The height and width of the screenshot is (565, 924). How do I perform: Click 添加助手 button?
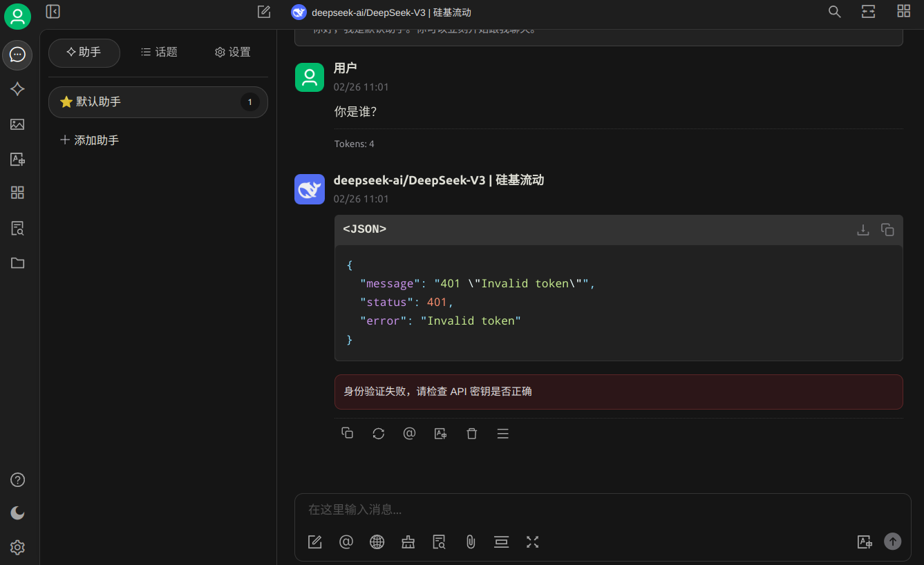pos(90,140)
